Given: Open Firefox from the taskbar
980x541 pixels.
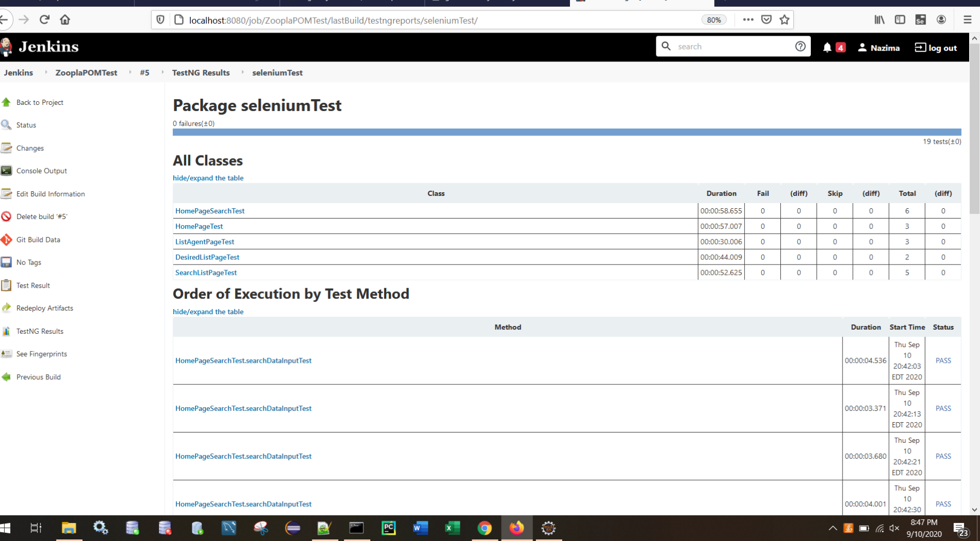Looking at the screenshot, I should tap(517, 528).
